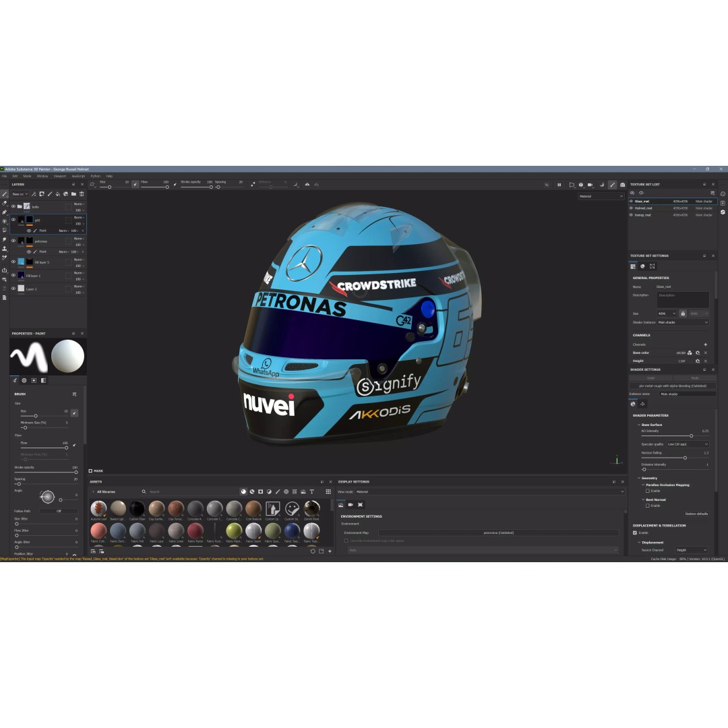Image resolution: width=728 pixels, height=728 pixels.
Task: Switch asset view to grid layout icon
Action: coord(328,491)
